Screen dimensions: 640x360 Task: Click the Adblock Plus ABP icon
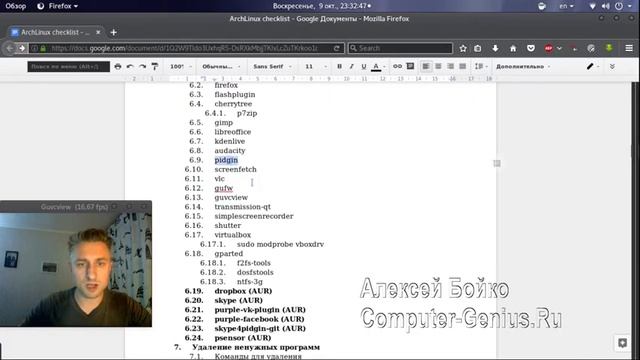pyautogui.click(x=549, y=48)
